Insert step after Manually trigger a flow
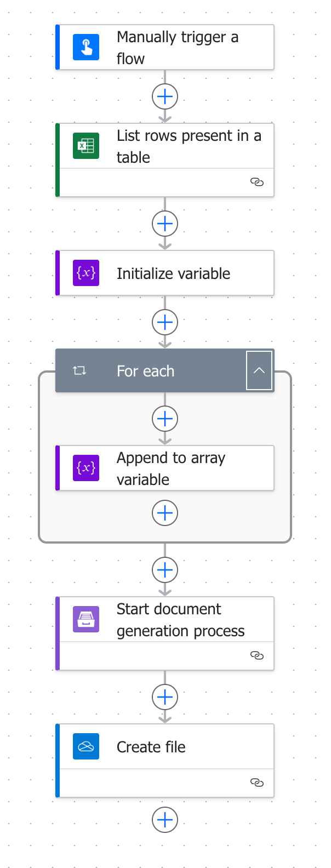This screenshot has width=331, height=868. tap(165, 96)
